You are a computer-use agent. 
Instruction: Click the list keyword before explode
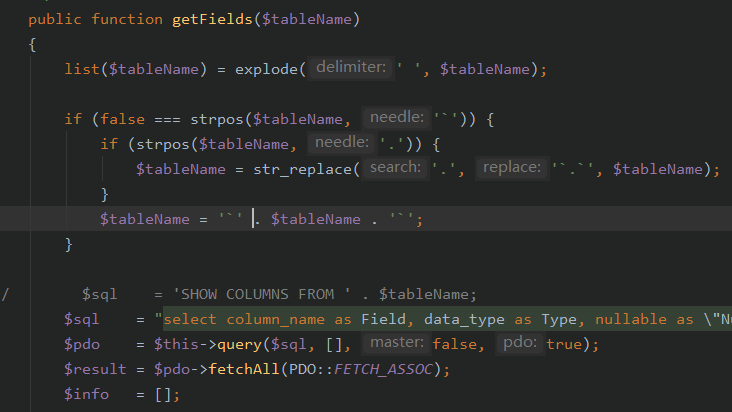[81, 69]
